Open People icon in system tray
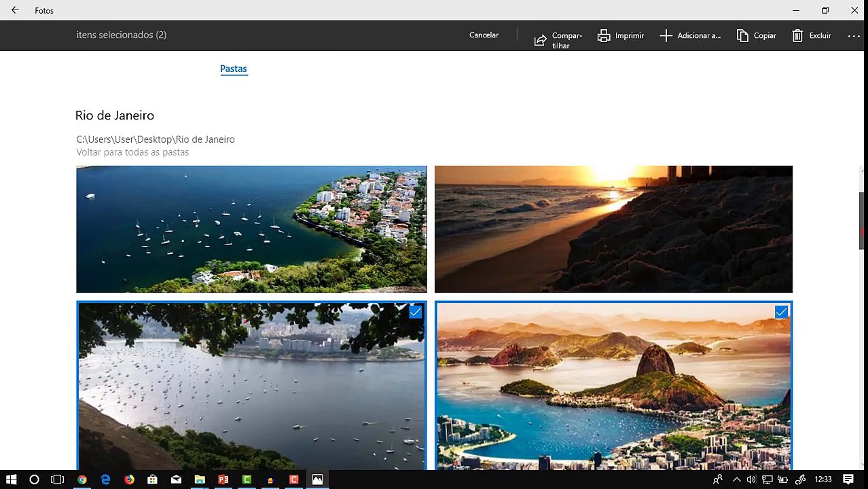The image size is (868, 489). pyautogui.click(x=717, y=479)
